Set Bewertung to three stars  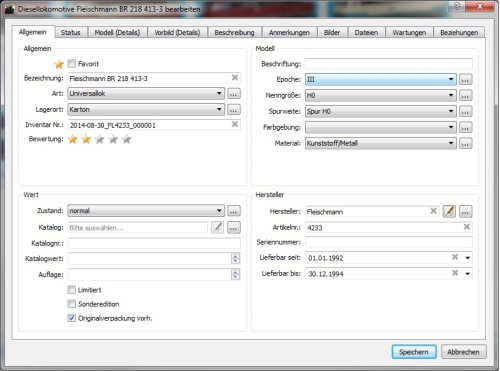click(100, 139)
